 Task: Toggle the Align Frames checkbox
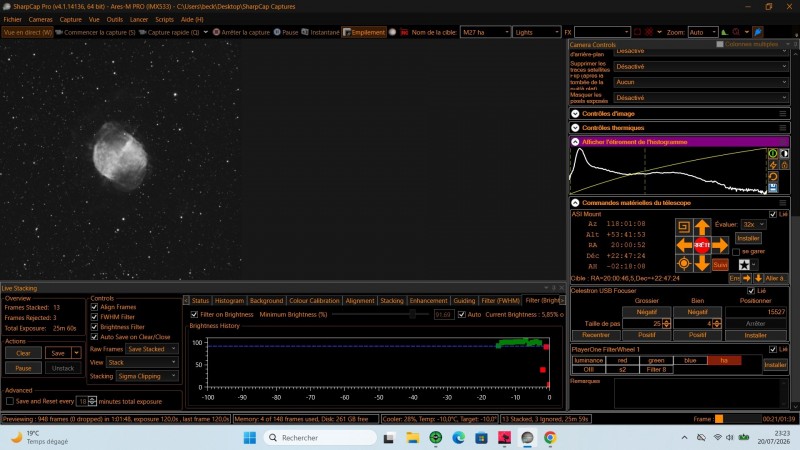tap(94, 307)
